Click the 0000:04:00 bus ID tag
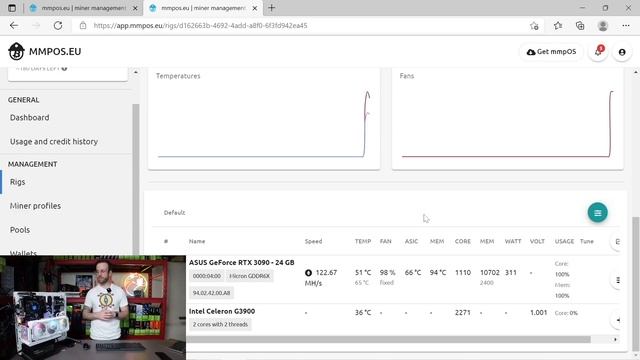640x360 pixels. 207,276
